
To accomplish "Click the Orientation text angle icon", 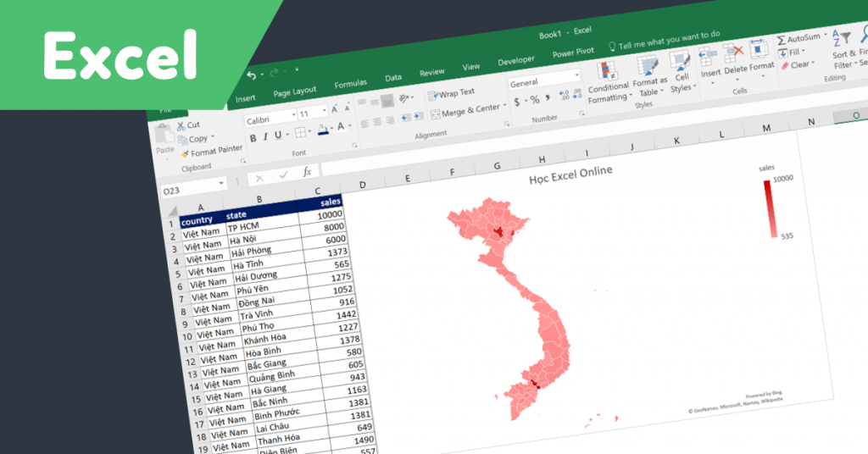I will click(405, 99).
